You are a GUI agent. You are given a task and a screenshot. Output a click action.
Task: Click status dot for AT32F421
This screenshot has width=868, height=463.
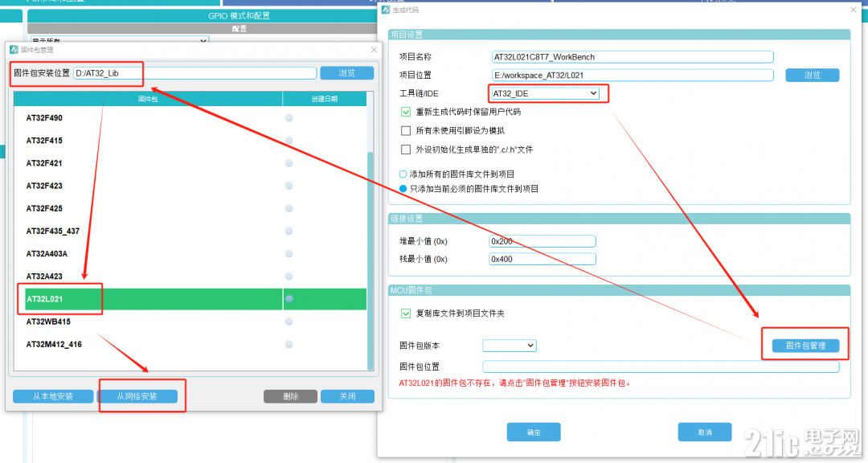(x=289, y=163)
